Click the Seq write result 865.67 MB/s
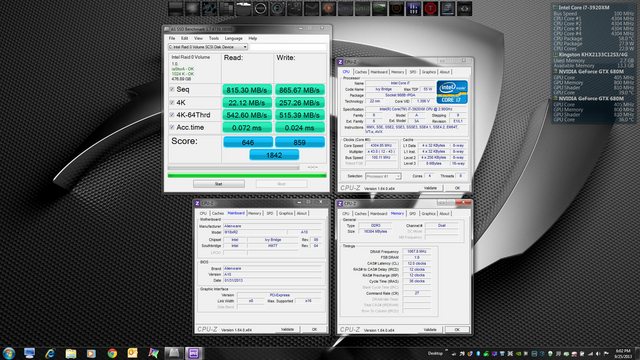Viewport: 640px width, 360px height. point(300,90)
